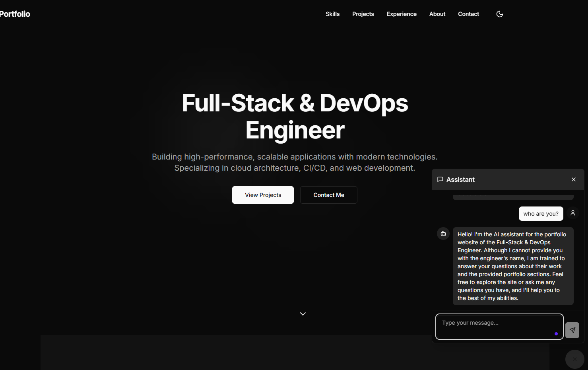Screen dimensions: 588x370
Task: Click the Contact Me button
Action: [328, 195]
